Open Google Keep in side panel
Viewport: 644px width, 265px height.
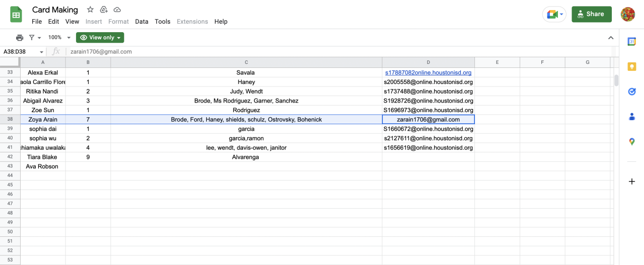[632, 66]
